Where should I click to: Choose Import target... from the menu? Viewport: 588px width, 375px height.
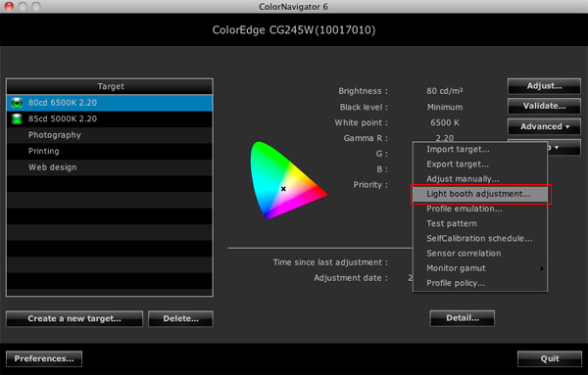pos(480,150)
